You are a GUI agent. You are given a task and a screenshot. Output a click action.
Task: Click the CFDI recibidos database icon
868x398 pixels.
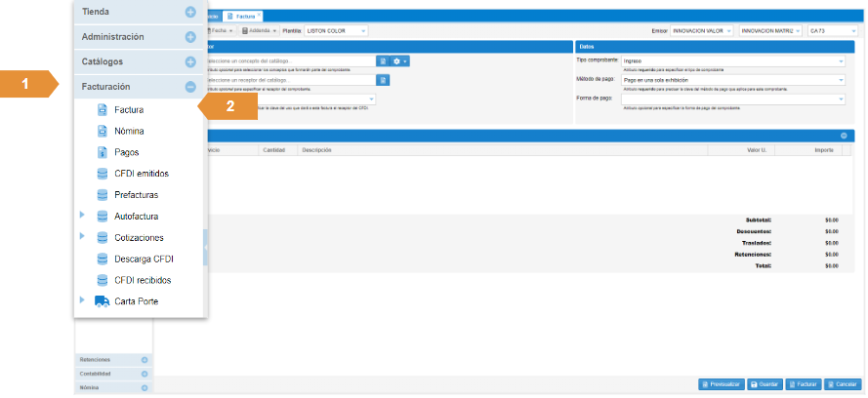tap(103, 280)
